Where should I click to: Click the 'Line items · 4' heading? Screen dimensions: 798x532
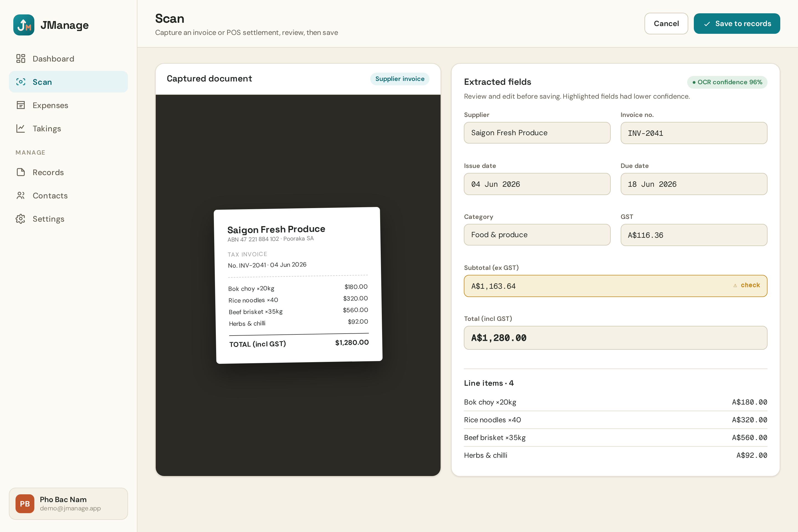489,383
